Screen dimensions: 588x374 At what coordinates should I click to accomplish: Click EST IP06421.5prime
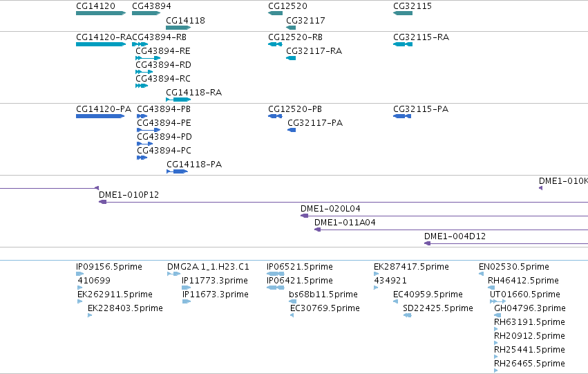click(275, 288)
